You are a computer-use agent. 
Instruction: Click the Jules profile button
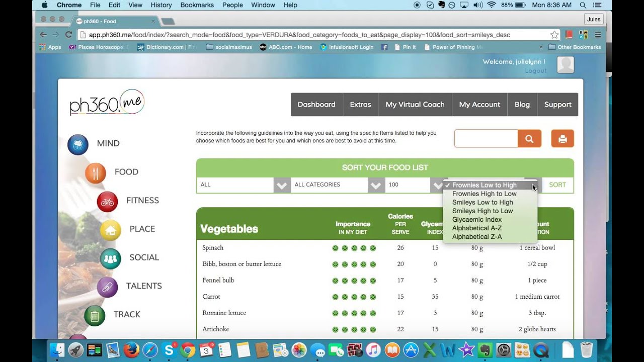pos(594,19)
